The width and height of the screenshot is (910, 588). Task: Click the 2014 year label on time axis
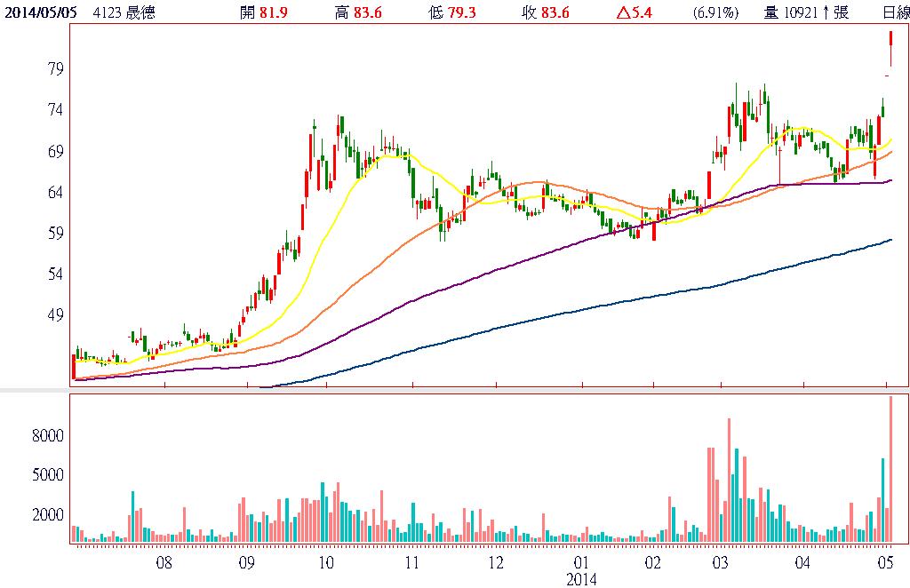tap(582, 579)
